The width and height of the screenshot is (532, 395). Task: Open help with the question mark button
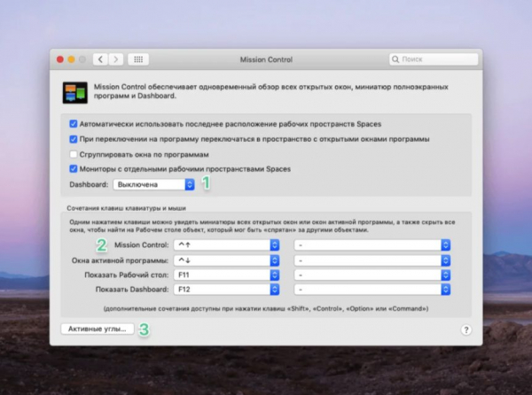466,329
